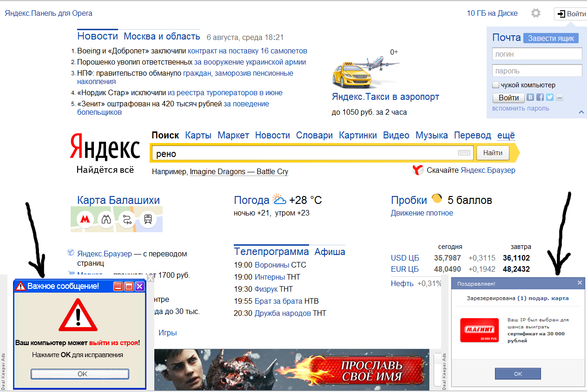Open the on-screen keyboard in search box

coord(464,153)
